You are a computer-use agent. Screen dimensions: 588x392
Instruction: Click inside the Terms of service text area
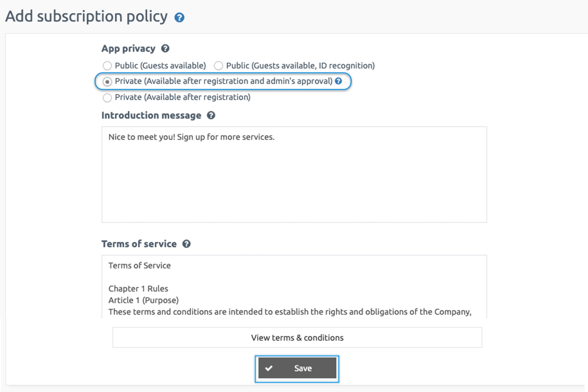point(294,287)
